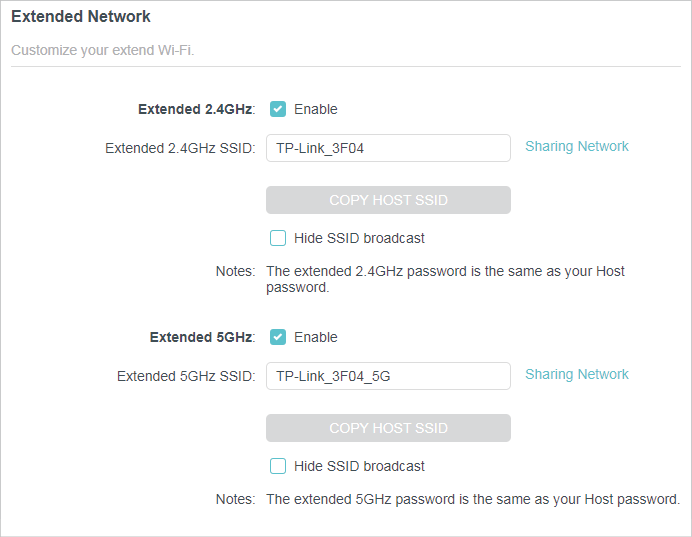Screen dimensions: 692x537
Task: Uncheck the Extended 2.4GHz Enable checkbox
Action: tap(278, 109)
